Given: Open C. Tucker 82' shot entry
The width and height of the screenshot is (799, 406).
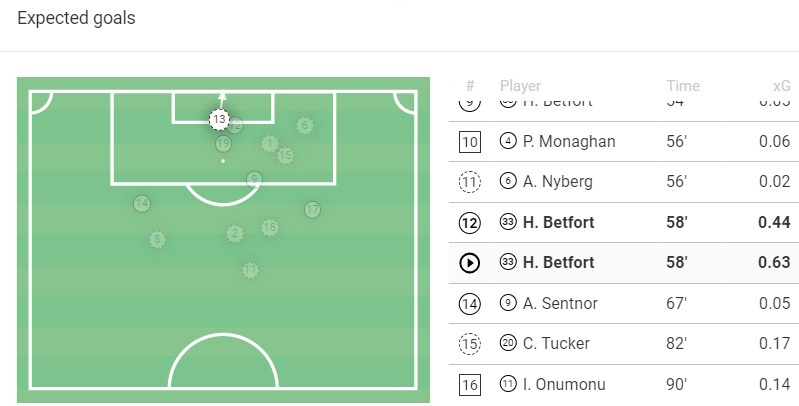Looking at the screenshot, I should click(620, 344).
